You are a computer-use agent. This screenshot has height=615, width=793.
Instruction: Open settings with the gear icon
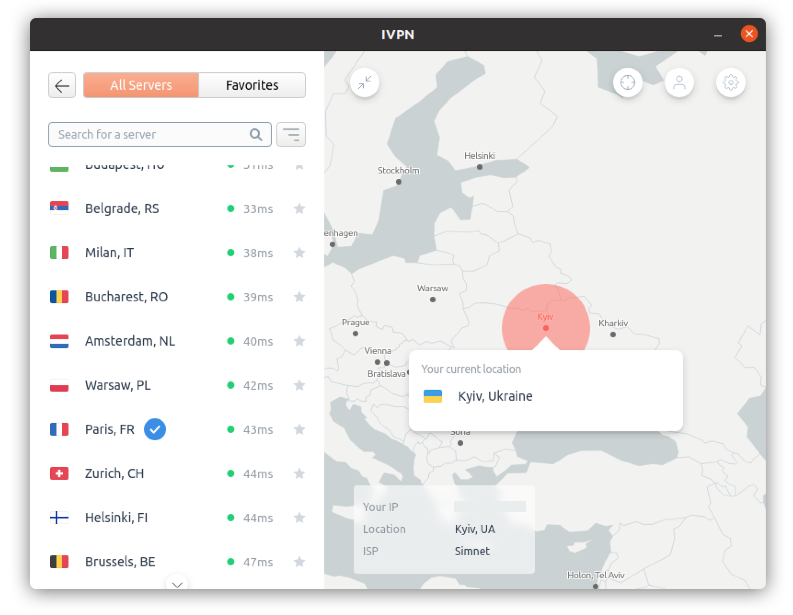pos(731,82)
